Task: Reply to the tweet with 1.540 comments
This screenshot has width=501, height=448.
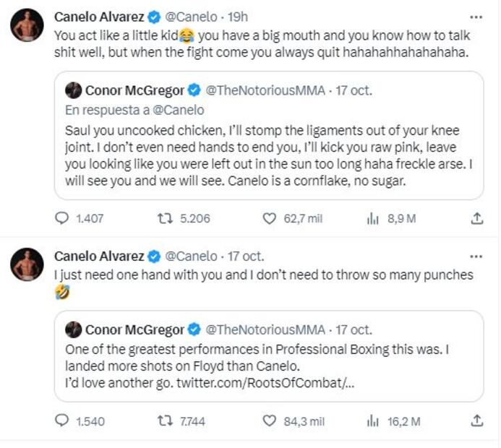Action: coord(62,421)
